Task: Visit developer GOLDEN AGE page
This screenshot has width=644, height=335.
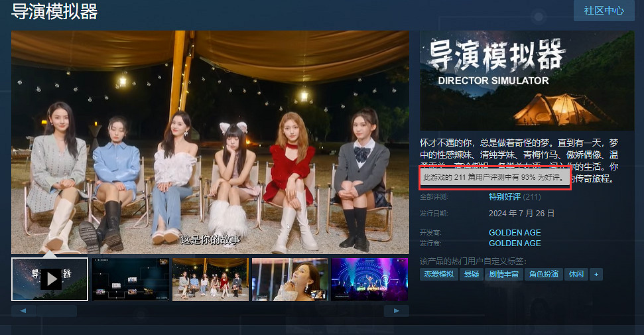Action: [x=515, y=233]
